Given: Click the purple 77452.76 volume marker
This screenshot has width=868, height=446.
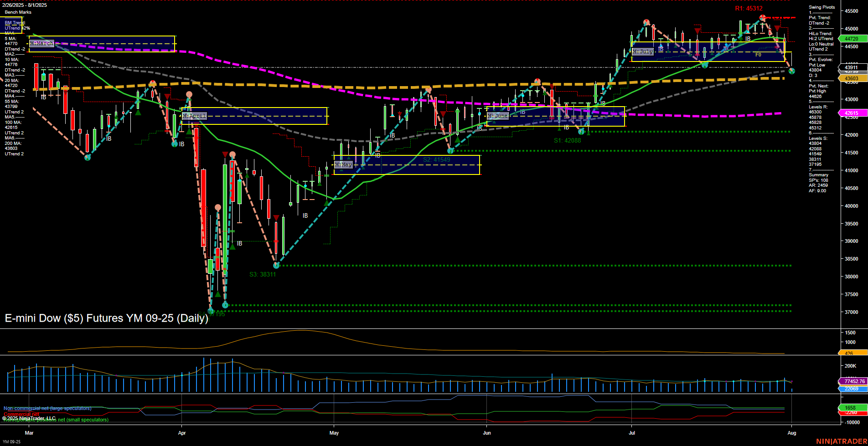Looking at the screenshot, I should [853, 381].
